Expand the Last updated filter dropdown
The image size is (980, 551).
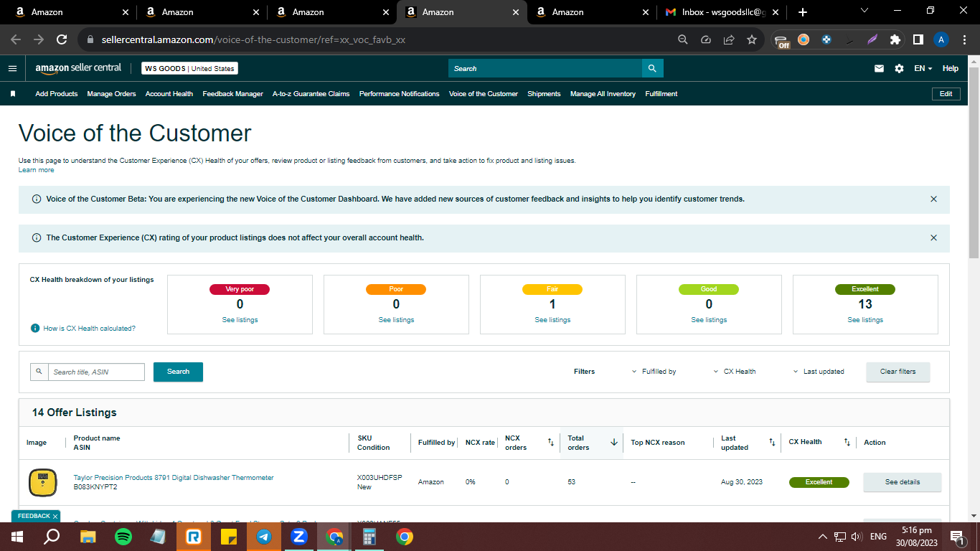point(819,372)
